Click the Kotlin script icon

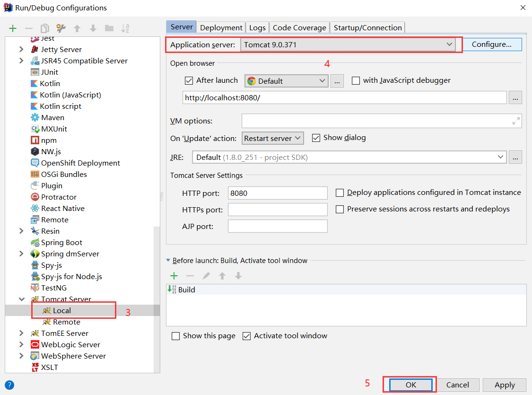tap(34, 106)
